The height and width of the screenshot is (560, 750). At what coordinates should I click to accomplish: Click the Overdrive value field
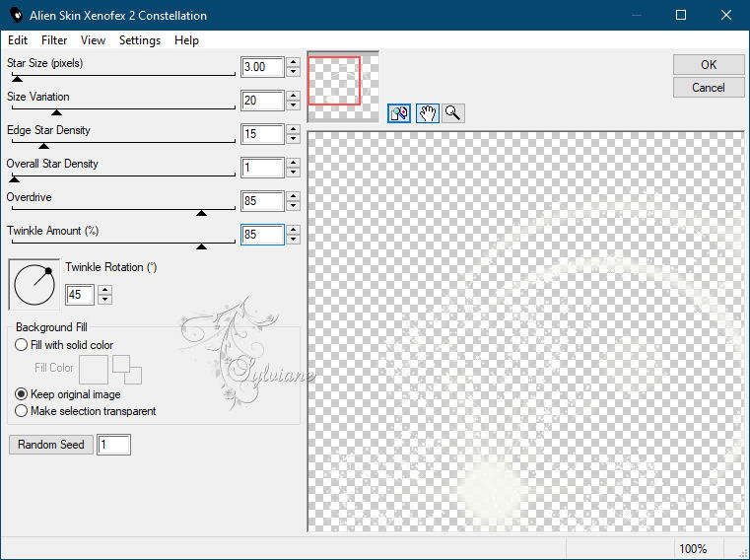pos(262,201)
